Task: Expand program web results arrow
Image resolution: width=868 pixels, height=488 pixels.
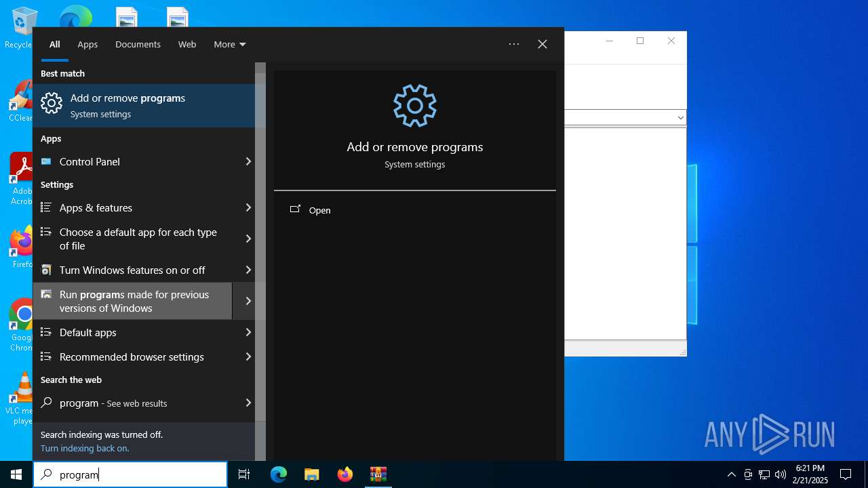Action: (248, 403)
